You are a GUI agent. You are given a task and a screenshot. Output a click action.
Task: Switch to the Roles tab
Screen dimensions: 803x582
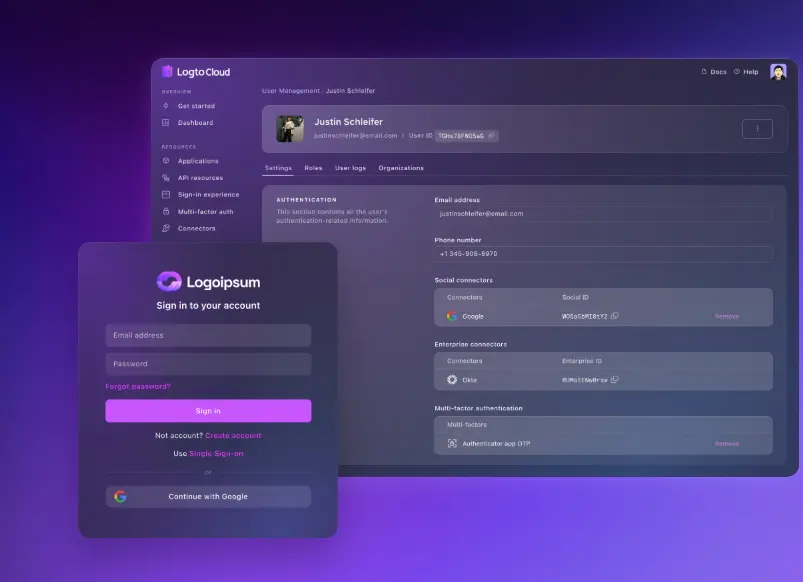(x=313, y=168)
